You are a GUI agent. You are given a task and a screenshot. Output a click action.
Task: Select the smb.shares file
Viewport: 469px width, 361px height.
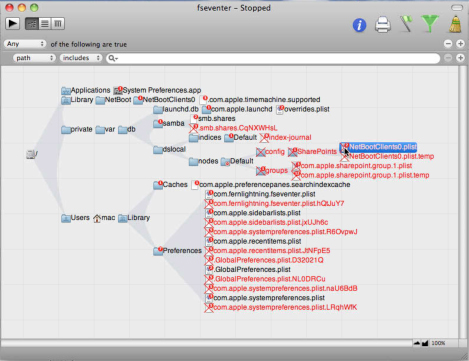[x=213, y=119]
